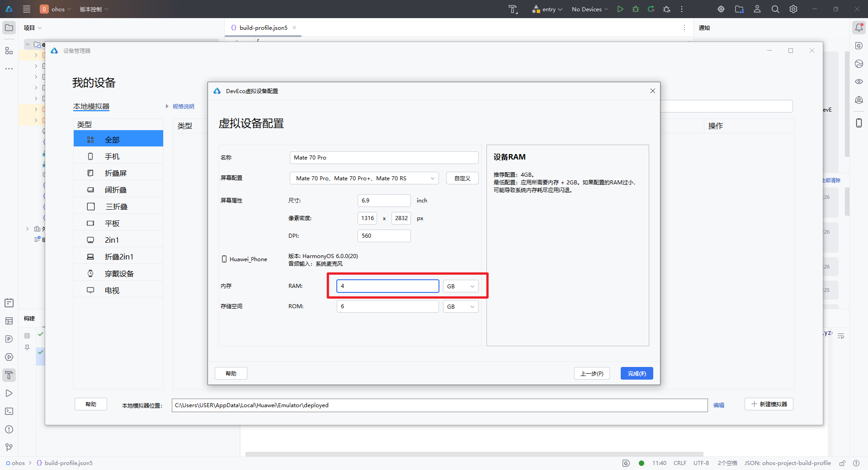
Task: Click the target locate icon in toolbar
Action: 721,9
